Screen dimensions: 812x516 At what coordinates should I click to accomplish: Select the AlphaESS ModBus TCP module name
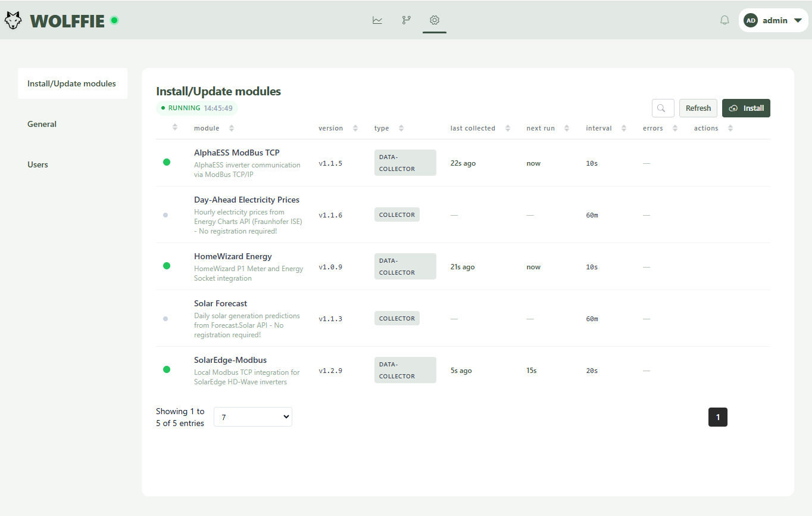pyautogui.click(x=237, y=153)
